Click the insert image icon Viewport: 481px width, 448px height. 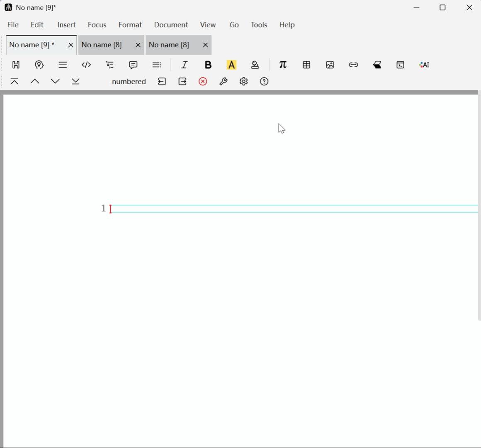tap(330, 65)
